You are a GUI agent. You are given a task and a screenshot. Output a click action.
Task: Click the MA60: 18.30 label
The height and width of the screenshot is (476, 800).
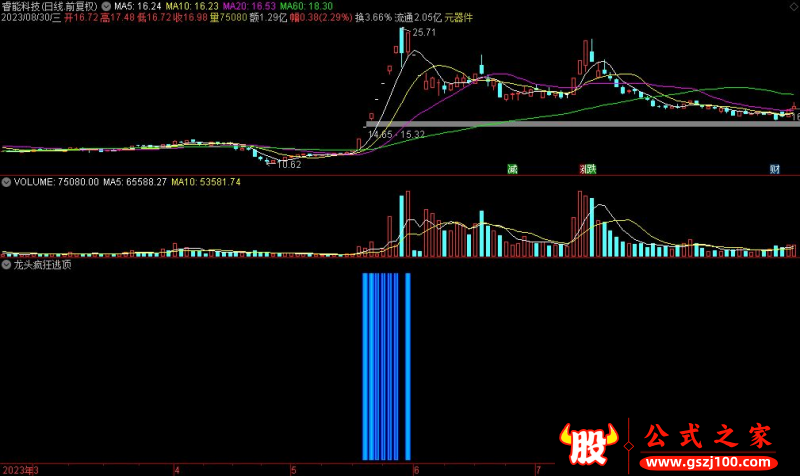306,7
